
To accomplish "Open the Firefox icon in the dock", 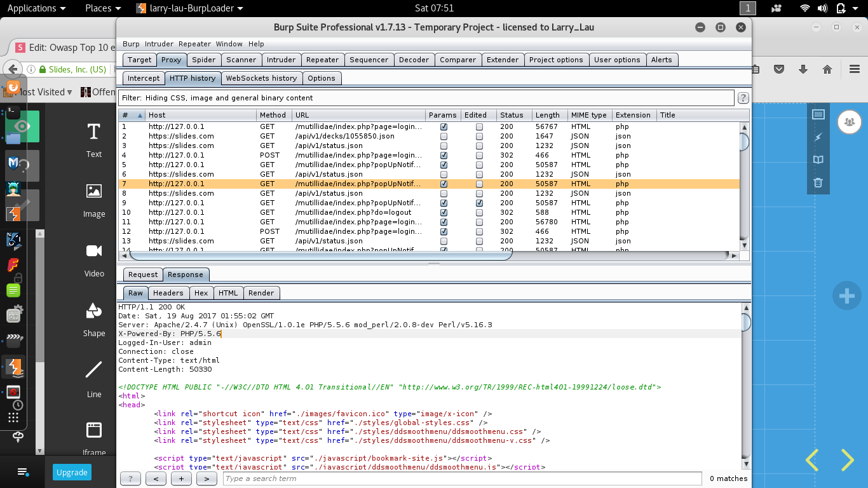I will (13, 87).
